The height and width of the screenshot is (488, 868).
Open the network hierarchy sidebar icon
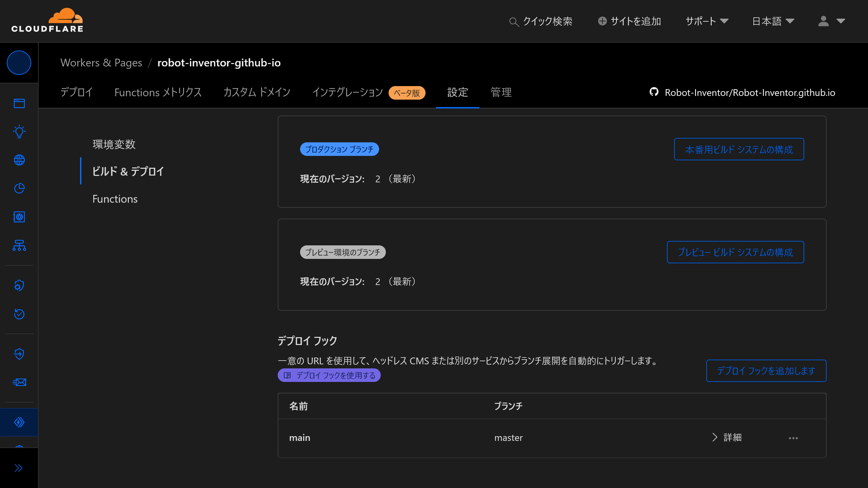(19, 245)
